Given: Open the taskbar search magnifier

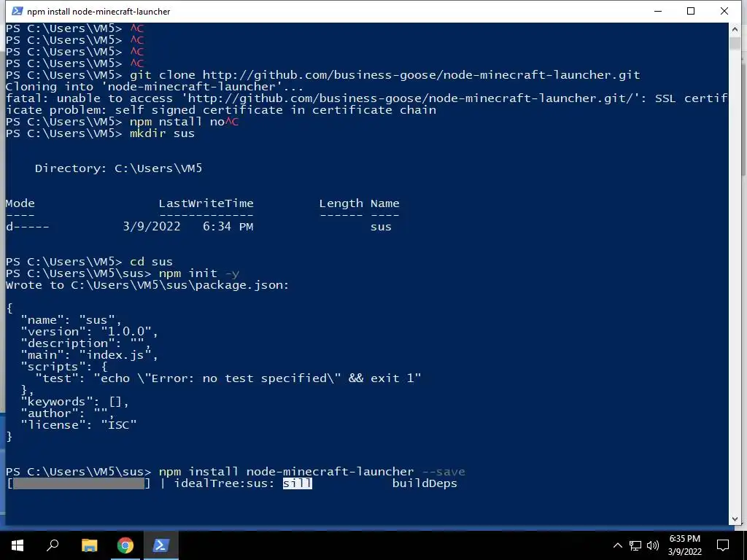Looking at the screenshot, I should pos(53,545).
